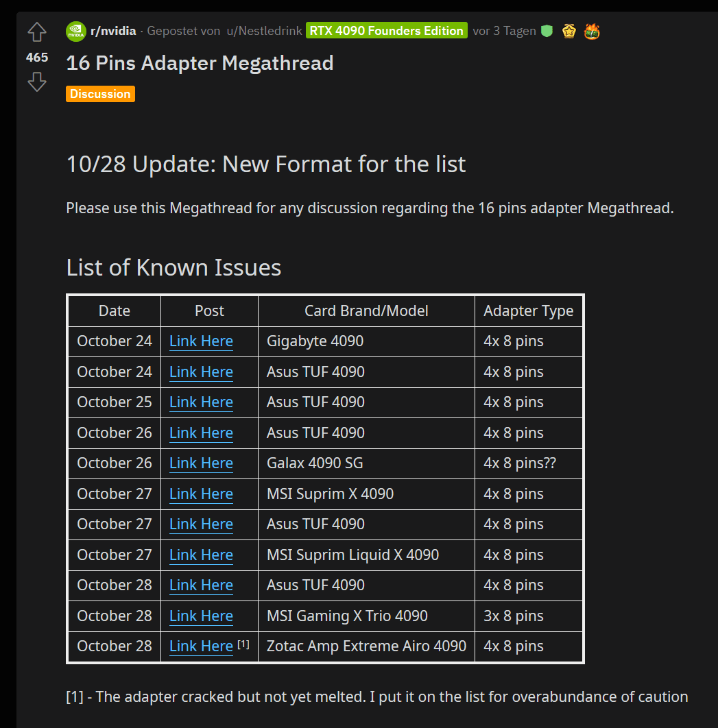Downvote the 16 Pins Adapter Megathread post
The image size is (718, 728).
click(x=37, y=82)
